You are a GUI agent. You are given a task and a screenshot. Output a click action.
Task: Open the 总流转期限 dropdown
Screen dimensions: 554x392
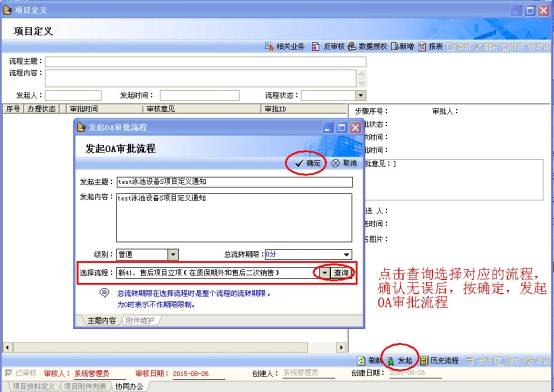pyautogui.click(x=347, y=254)
